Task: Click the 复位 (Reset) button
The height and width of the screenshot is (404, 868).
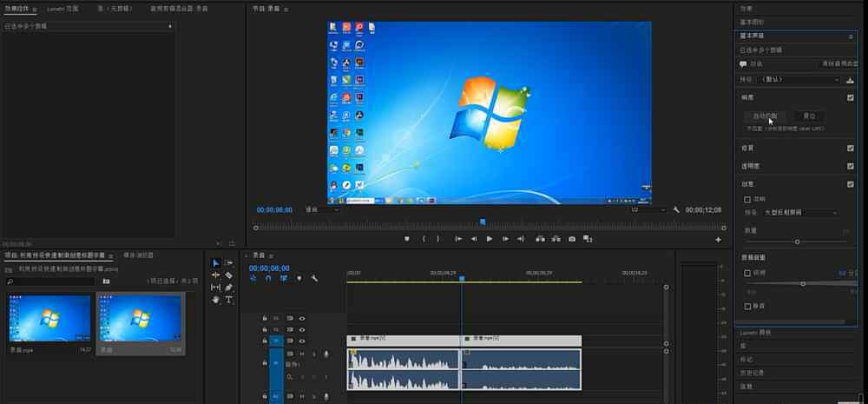Action: 809,116
